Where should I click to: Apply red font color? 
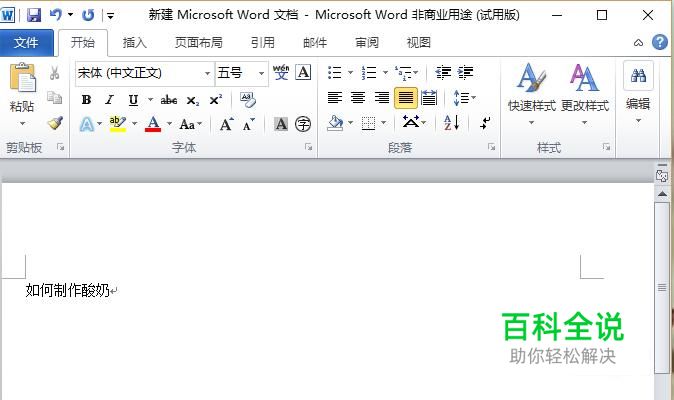click(x=153, y=124)
